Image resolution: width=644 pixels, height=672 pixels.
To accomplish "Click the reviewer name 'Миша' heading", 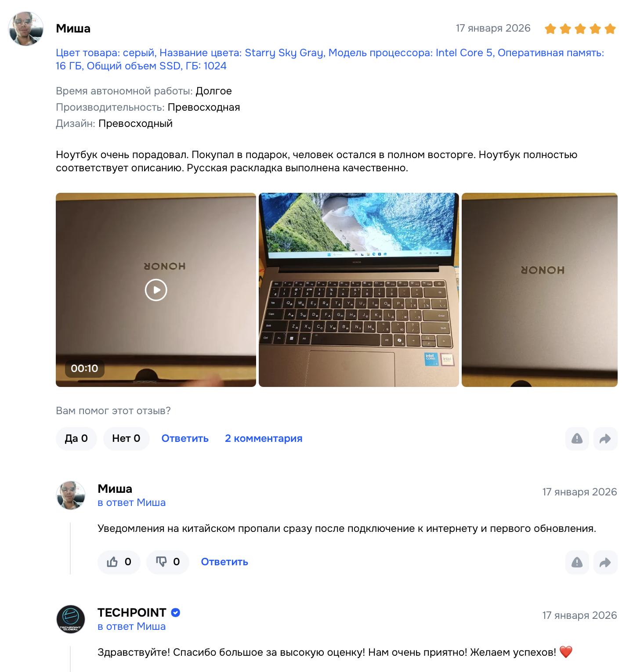I will (x=73, y=29).
